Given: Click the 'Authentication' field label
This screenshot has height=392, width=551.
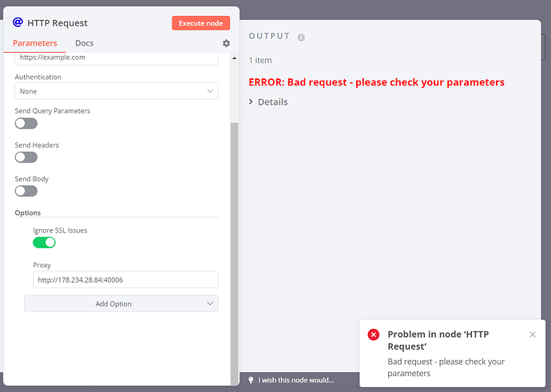Looking at the screenshot, I should (x=38, y=77).
